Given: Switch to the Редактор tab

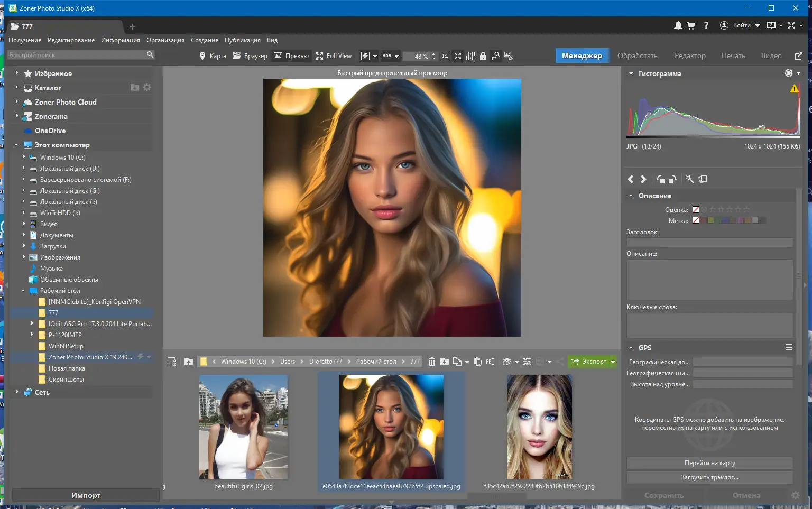Looking at the screenshot, I should click(x=689, y=55).
